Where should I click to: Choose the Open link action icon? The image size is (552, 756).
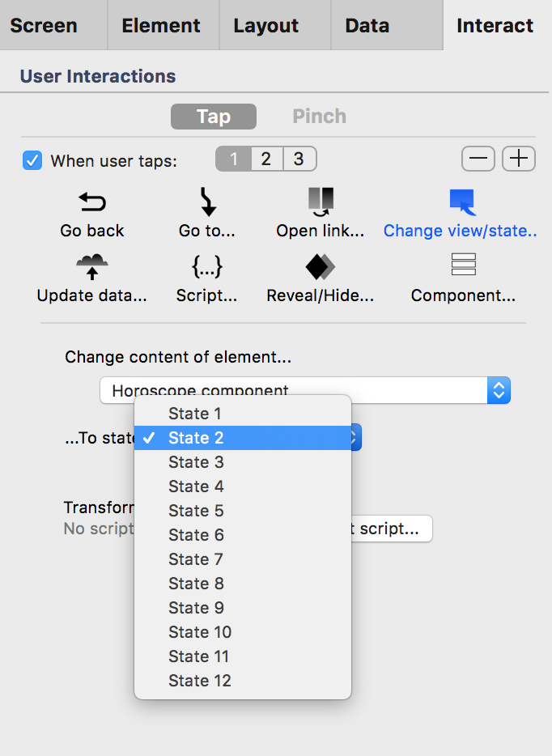pyautogui.click(x=321, y=202)
